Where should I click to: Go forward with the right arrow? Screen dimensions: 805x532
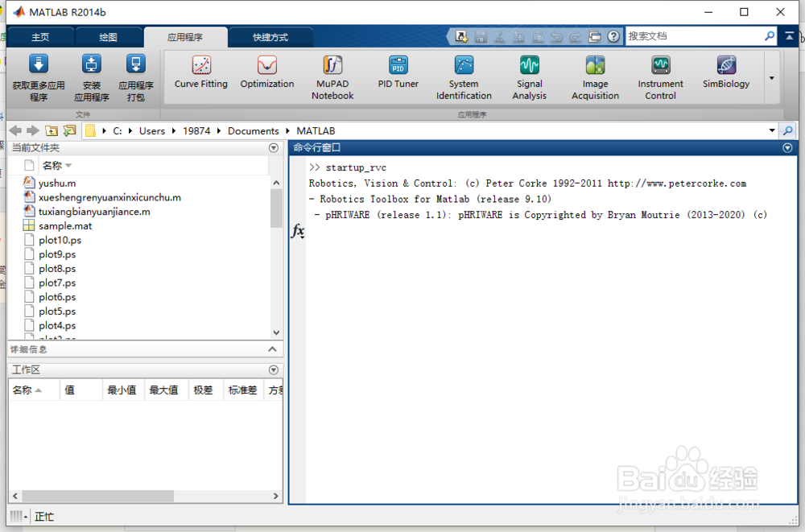[x=33, y=131]
